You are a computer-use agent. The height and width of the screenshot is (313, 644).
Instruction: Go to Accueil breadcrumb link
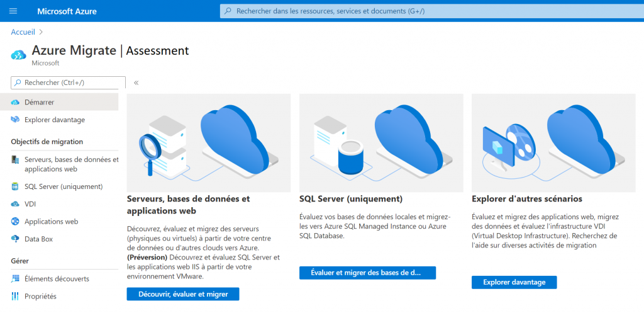point(23,32)
